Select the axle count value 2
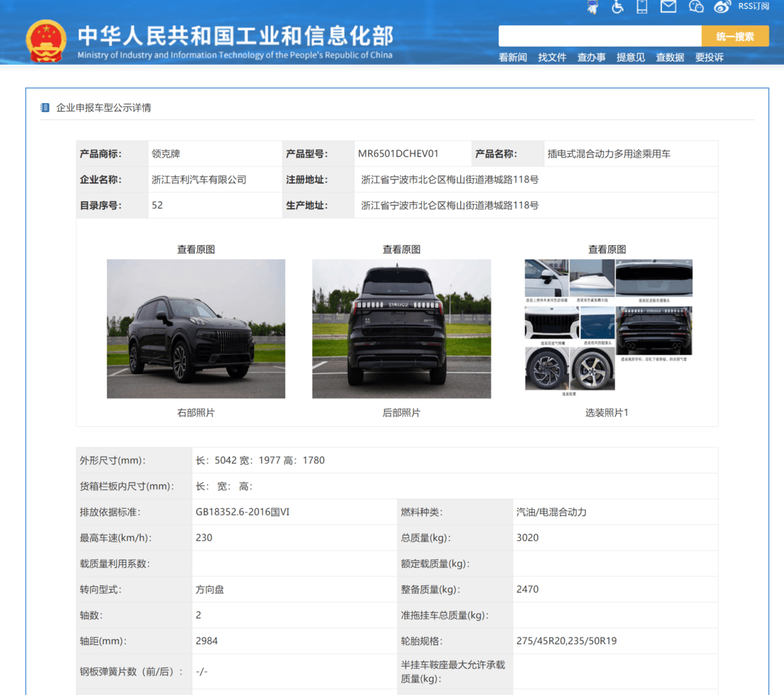Viewport: 784px width, 695px height. point(198,615)
